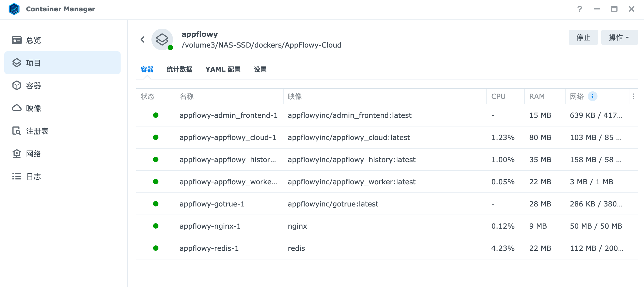Screen dimensions: 644x287
Task: Click the /volume3/NAS-SSD/dockers/AppFlowy-Cloud path
Action: 261,45
